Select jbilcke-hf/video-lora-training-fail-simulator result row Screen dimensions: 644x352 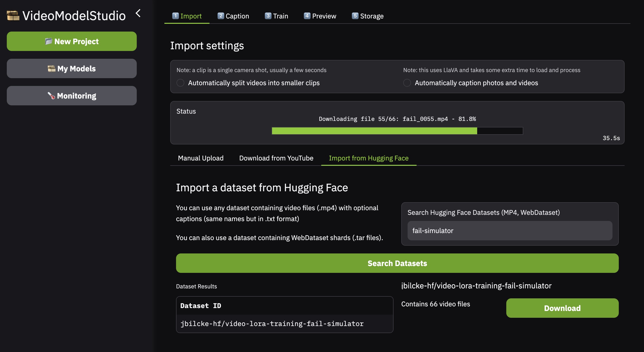click(272, 323)
